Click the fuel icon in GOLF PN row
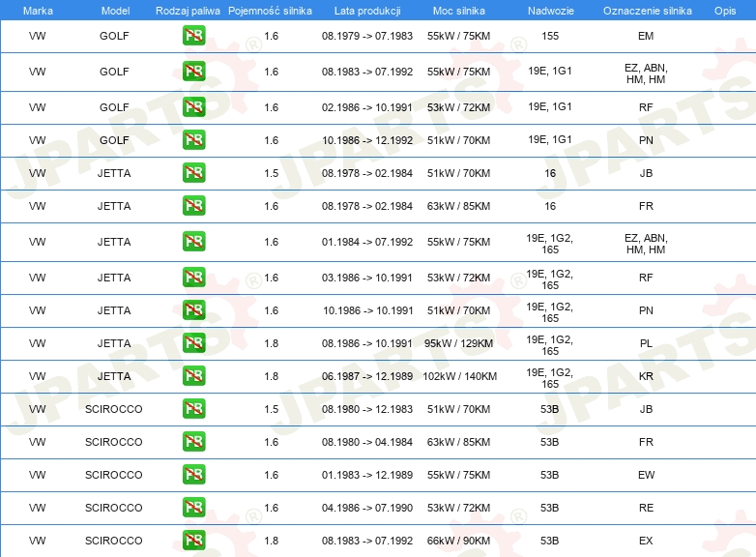756x557 pixels. click(x=193, y=140)
